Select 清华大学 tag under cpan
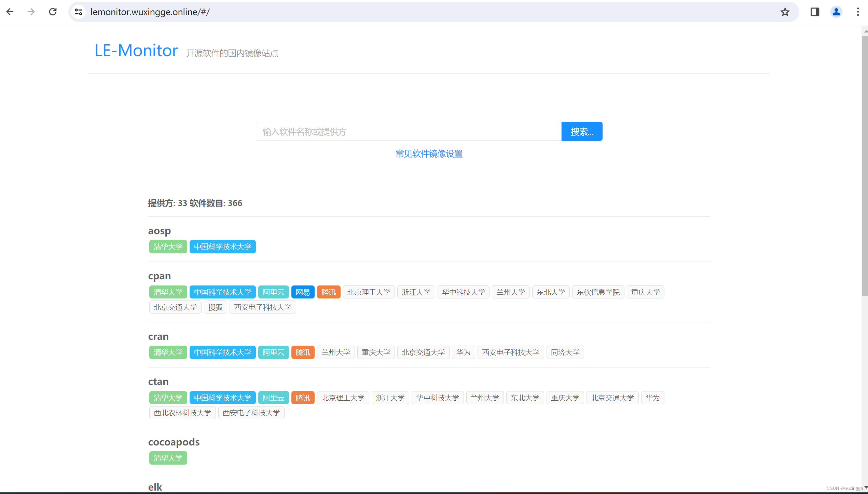The height and width of the screenshot is (494, 868). [x=168, y=292]
